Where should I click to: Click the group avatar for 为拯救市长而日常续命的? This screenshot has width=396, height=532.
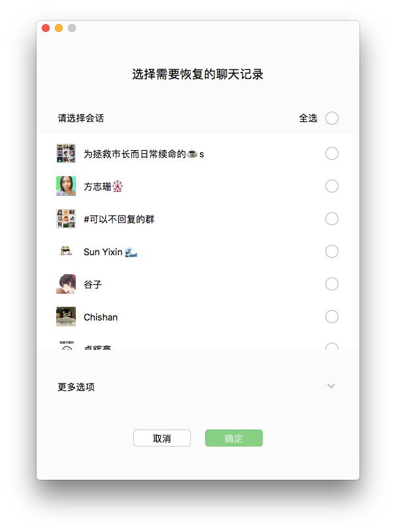(x=66, y=153)
